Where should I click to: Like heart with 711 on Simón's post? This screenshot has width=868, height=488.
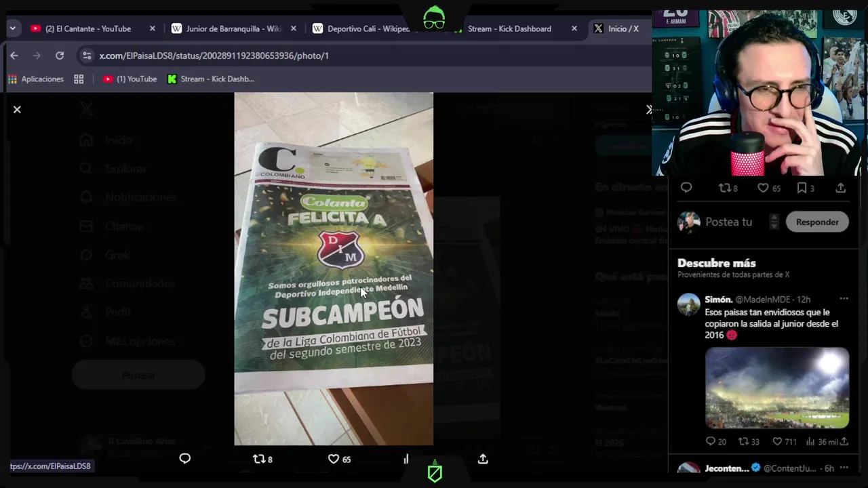click(785, 441)
